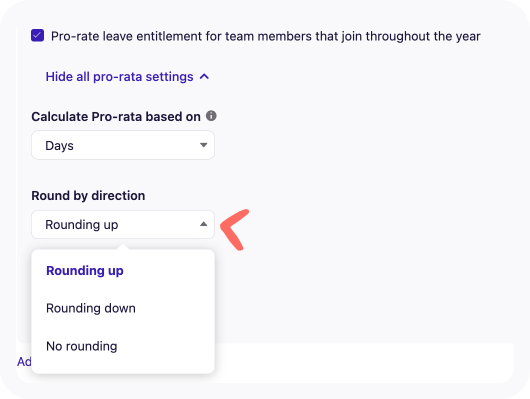Click the dropdown menu's pointer notch
The image size is (530, 399).
123,247
